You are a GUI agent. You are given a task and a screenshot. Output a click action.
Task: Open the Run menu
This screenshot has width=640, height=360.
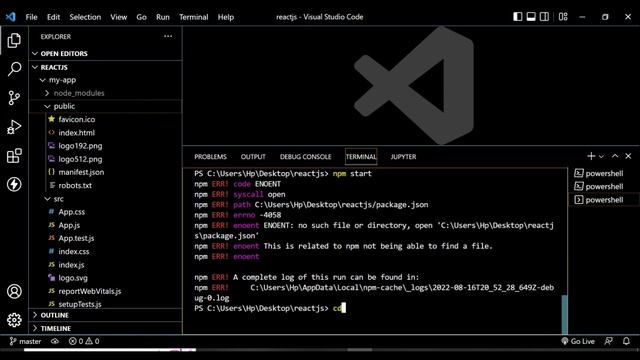click(x=162, y=17)
